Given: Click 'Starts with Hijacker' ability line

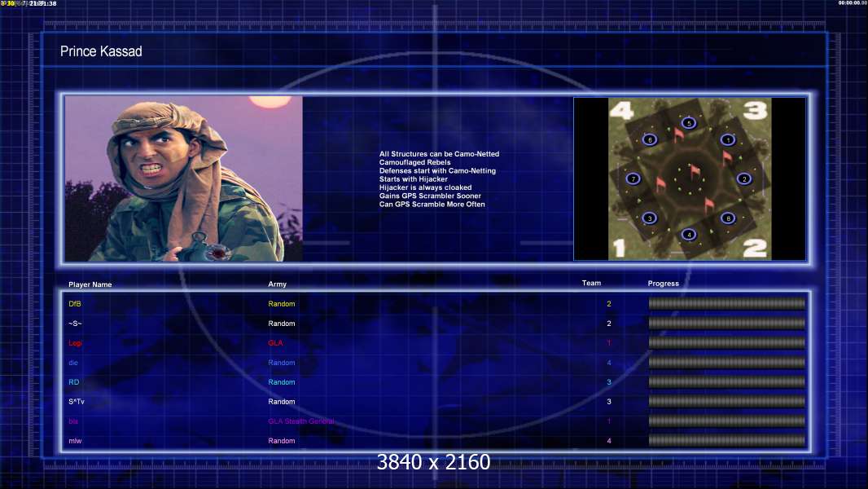Looking at the screenshot, I should [x=414, y=178].
